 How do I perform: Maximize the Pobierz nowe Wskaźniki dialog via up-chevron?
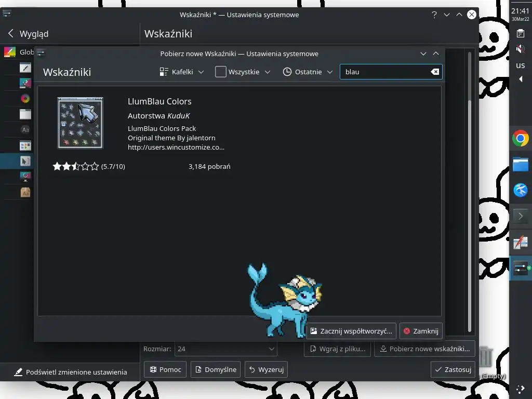tap(436, 54)
